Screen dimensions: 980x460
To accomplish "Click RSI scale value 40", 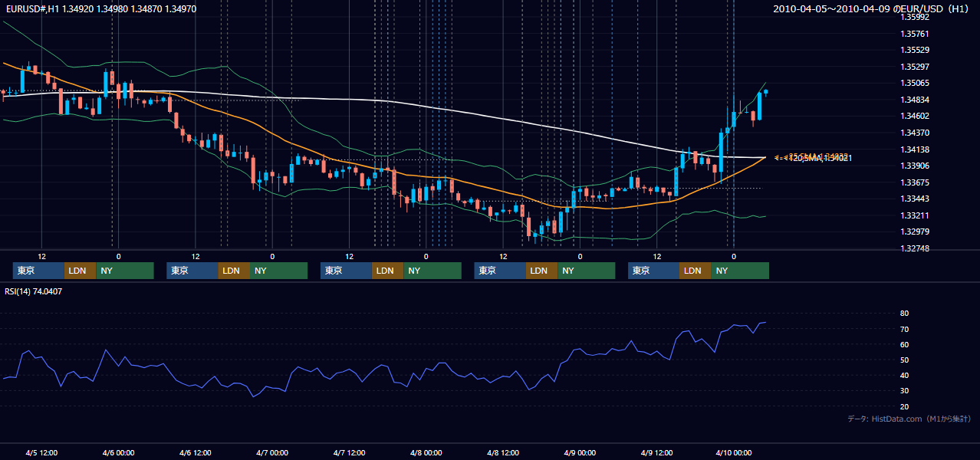I will tap(905, 375).
